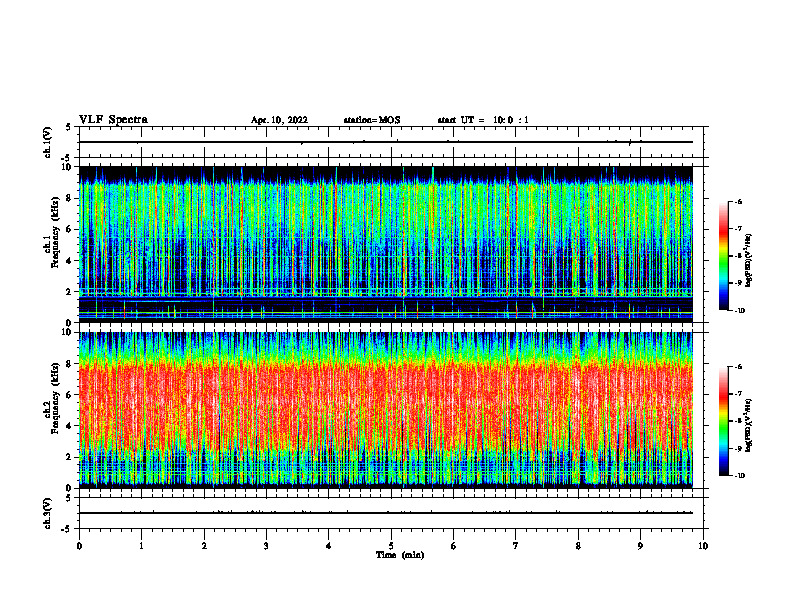
Task: Click time tick label '10' on x-axis
Action: click(703, 546)
